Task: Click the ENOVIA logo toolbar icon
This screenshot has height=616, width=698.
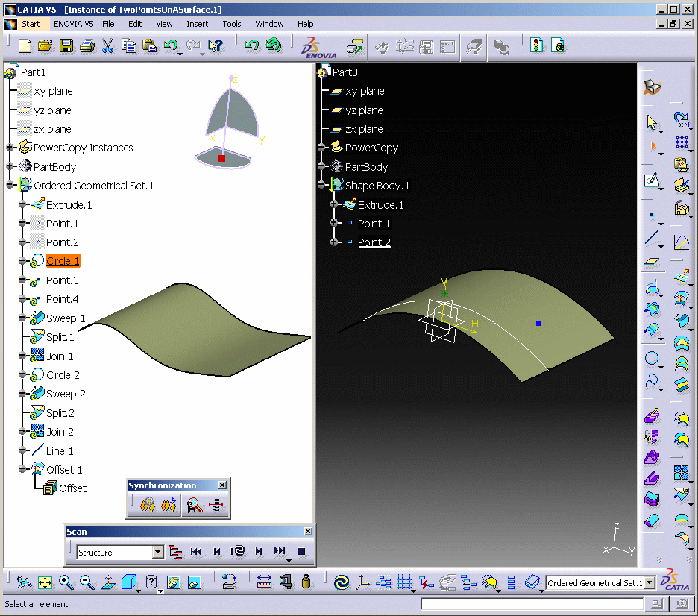Action: [x=317, y=47]
